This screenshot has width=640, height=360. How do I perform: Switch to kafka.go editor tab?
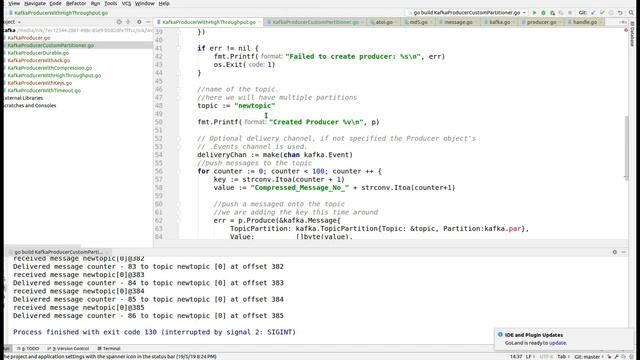[x=500, y=22]
